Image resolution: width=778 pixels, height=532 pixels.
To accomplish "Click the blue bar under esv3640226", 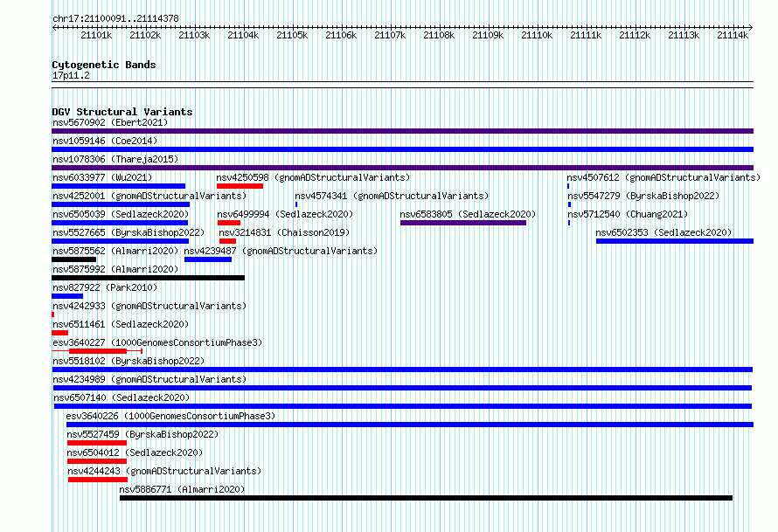I will [410, 425].
